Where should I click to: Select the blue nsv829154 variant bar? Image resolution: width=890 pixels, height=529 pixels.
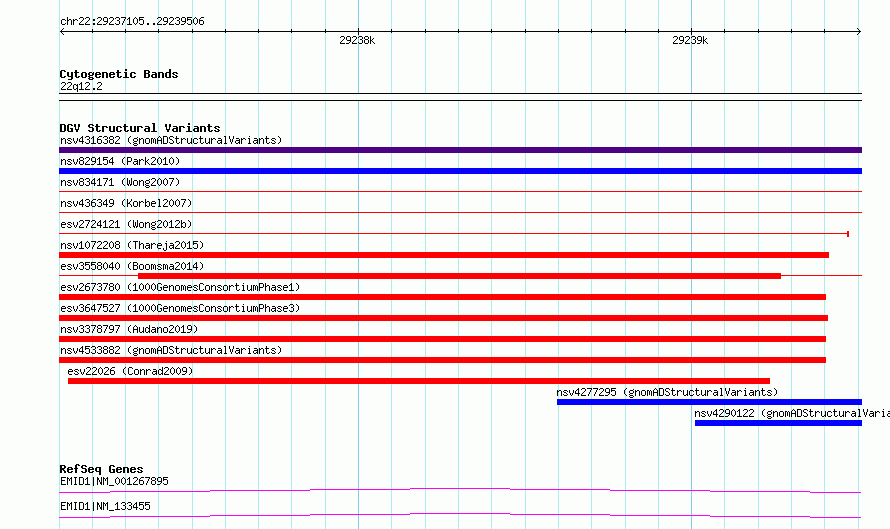pyautogui.click(x=460, y=171)
